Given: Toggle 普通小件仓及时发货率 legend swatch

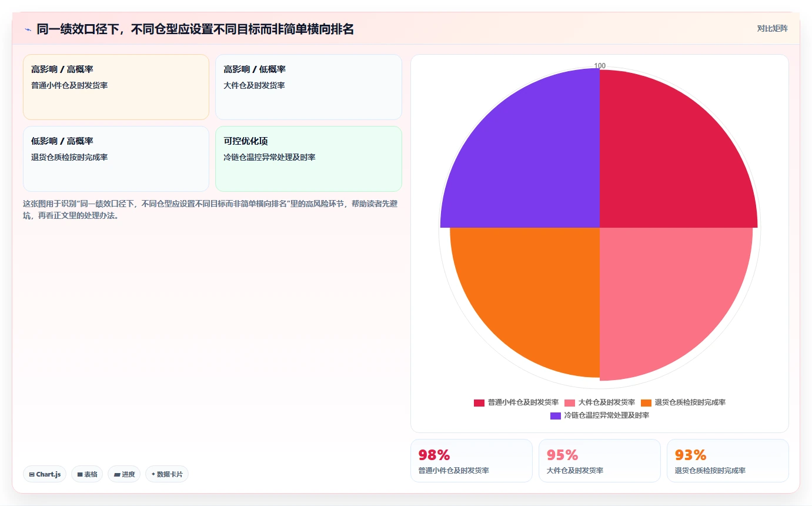Looking at the screenshot, I should click(x=479, y=403).
